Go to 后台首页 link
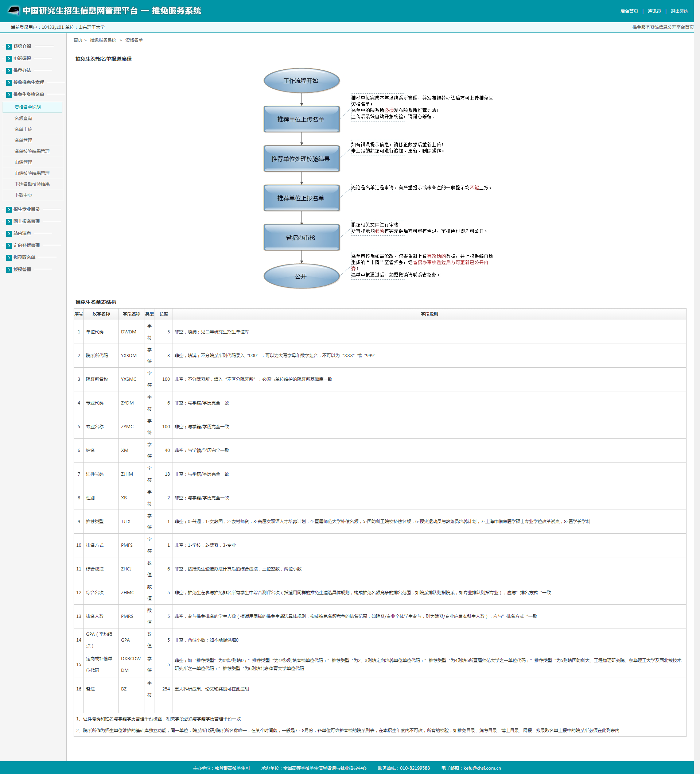 click(x=629, y=11)
